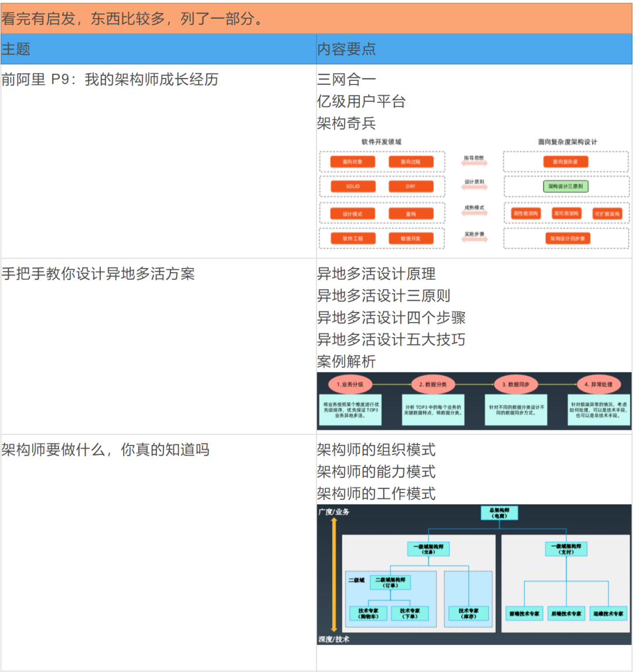Screen dimensions: 633x672
Task: Click the '指导思想' arrow label
Action: [474, 158]
